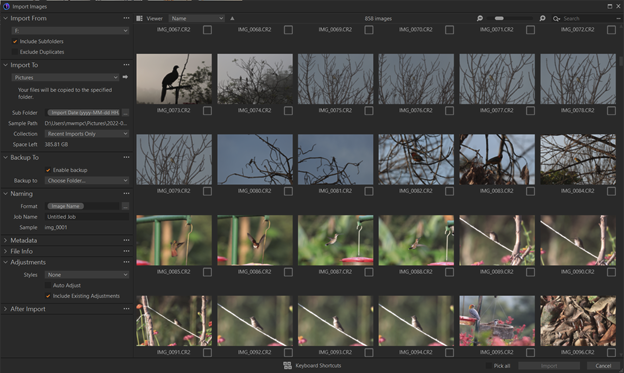Toggle Exclude Duplicates checkbox
The height and width of the screenshot is (373, 624).
click(x=15, y=52)
